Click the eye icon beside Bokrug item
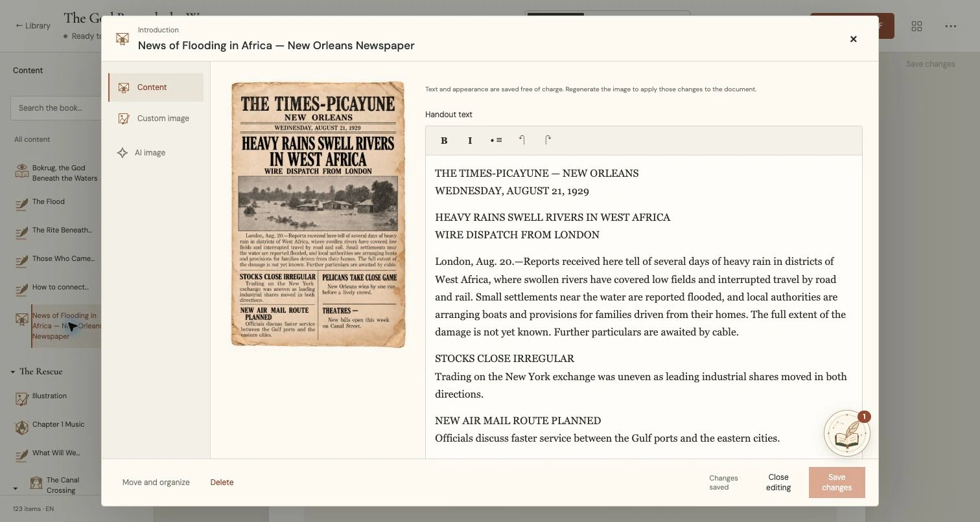The height and width of the screenshot is (522, 980). [x=22, y=172]
